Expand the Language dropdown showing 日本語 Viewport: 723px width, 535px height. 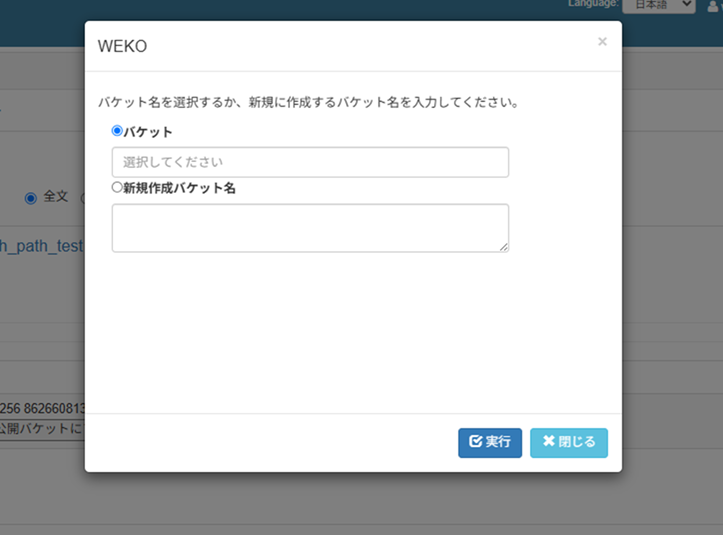[x=658, y=5]
